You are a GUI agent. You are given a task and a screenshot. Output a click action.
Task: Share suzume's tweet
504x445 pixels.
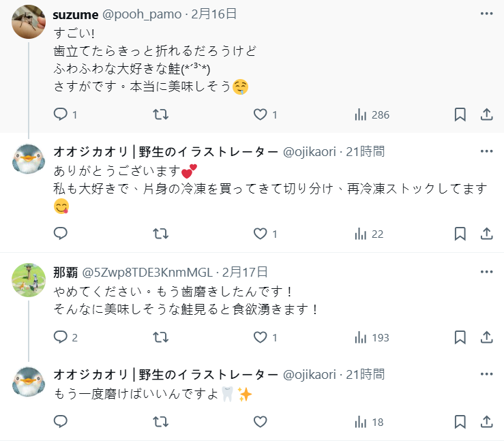pos(487,114)
